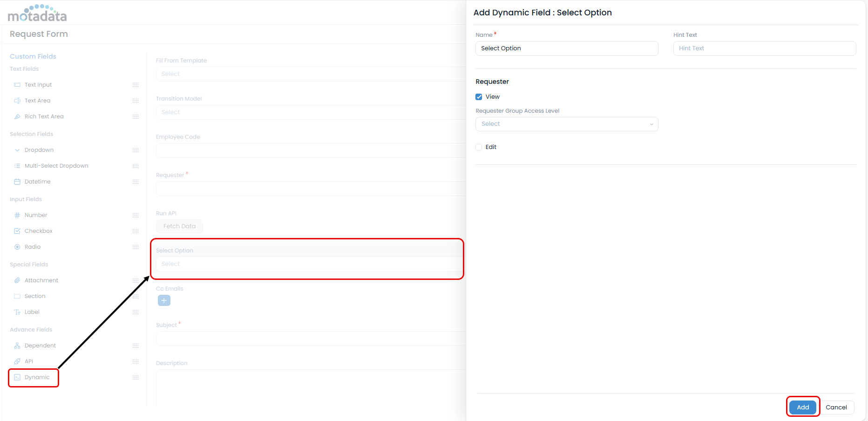
Task: Click the drag handle for Label
Action: pyautogui.click(x=136, y=312)
